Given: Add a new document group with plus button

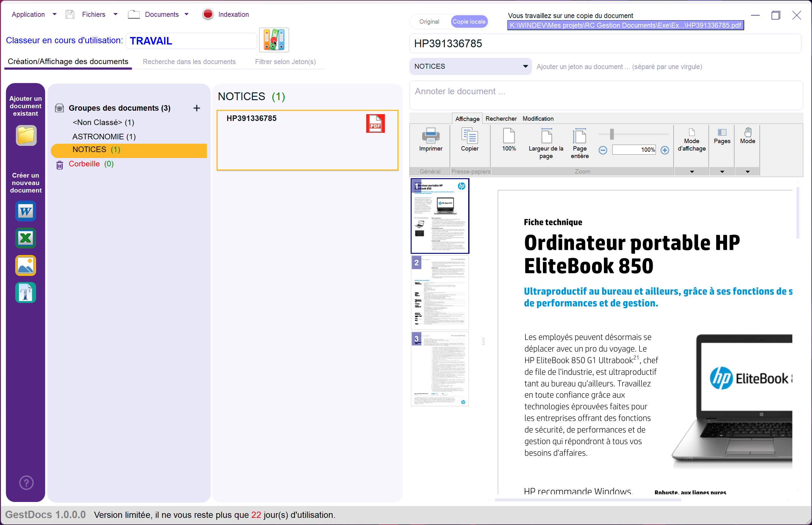Looking at the screenshot, I should (197, 108).
